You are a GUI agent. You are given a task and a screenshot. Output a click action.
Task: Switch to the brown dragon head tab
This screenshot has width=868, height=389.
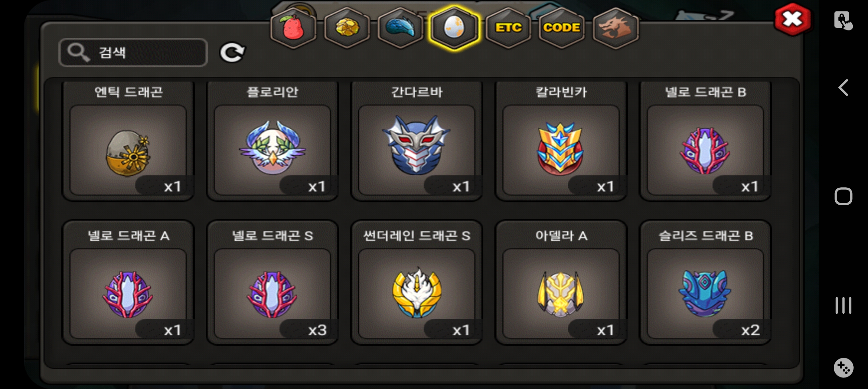click(x=615, y=28)
